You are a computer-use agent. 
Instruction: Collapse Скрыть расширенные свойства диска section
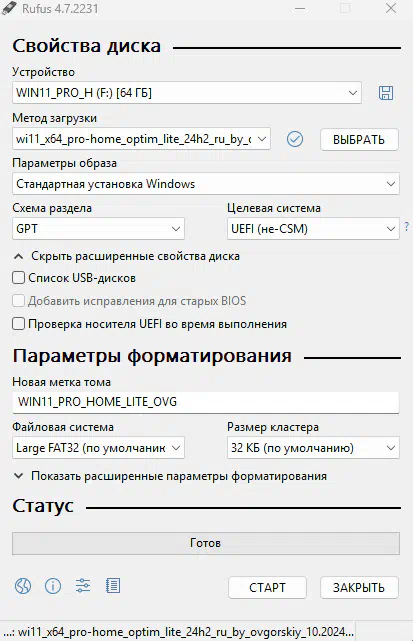(126, 256)
